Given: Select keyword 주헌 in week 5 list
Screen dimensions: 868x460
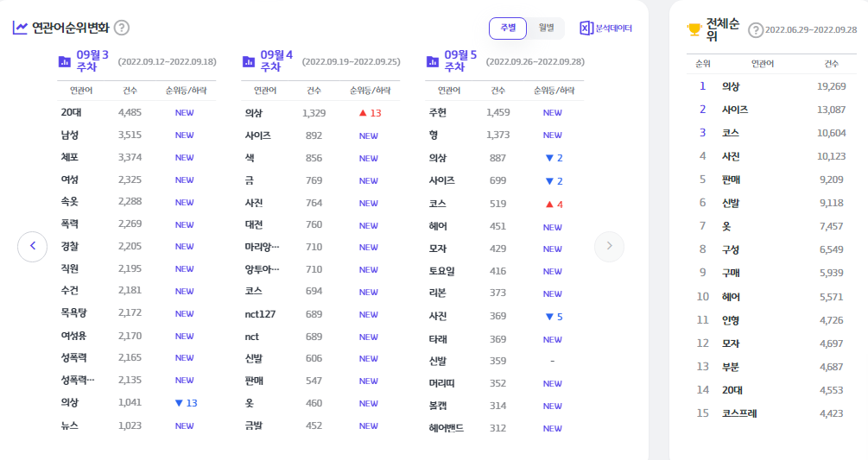Looking at the screenshot, I should 437,112.
